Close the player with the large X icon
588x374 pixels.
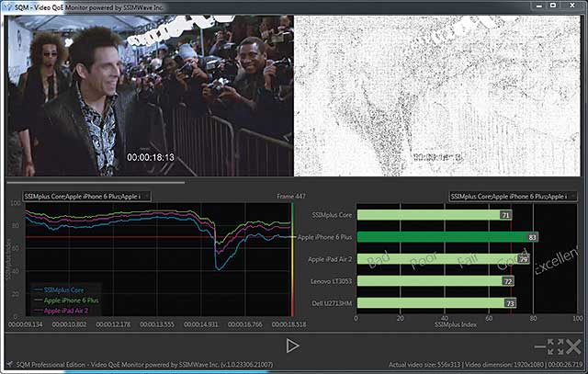pyautogui.click(x=573, y=347)
